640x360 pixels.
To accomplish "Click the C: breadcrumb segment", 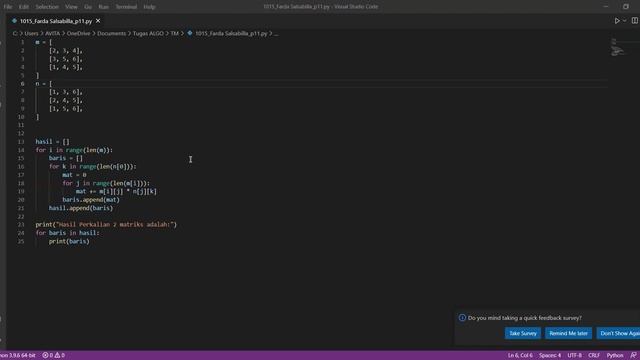I will point(15,33).
